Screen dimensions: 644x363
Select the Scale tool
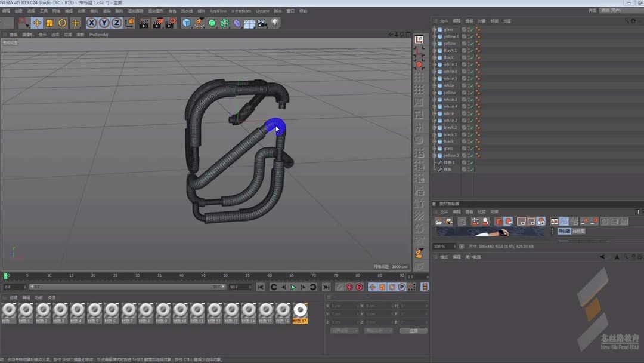point(48,23)
